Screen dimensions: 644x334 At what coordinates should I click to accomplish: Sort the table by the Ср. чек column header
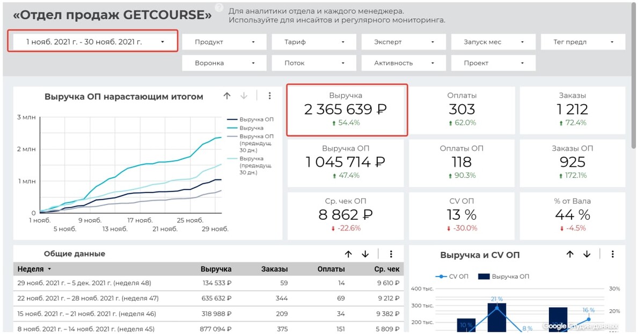387,269
